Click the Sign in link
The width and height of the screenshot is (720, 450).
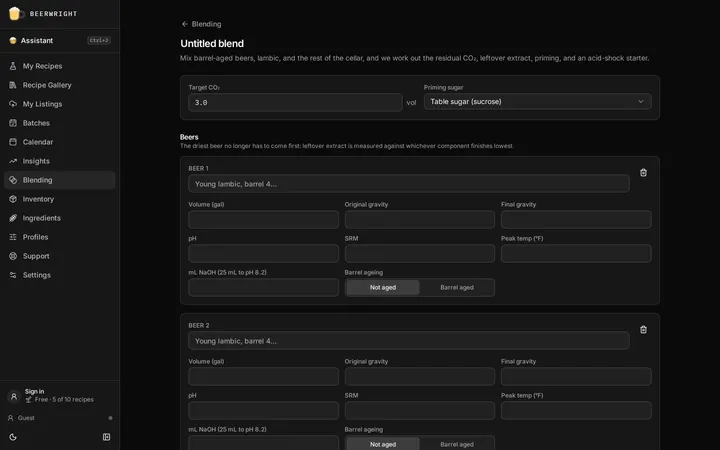point(34,391)
